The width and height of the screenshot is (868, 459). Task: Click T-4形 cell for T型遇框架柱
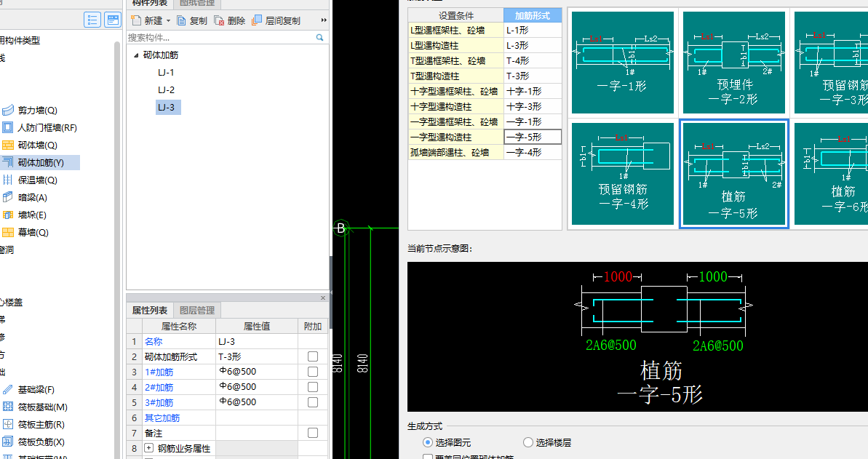(x=533, y=60)
